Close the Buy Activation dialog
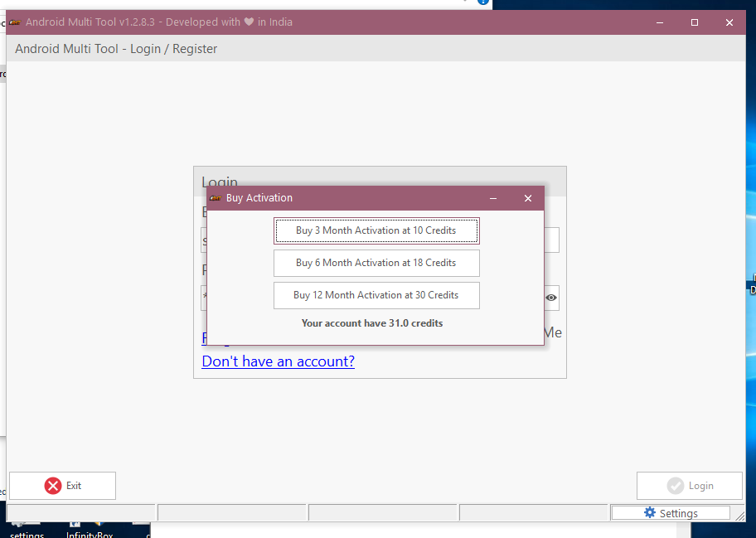The image size is (756, 538). [528, 198]
